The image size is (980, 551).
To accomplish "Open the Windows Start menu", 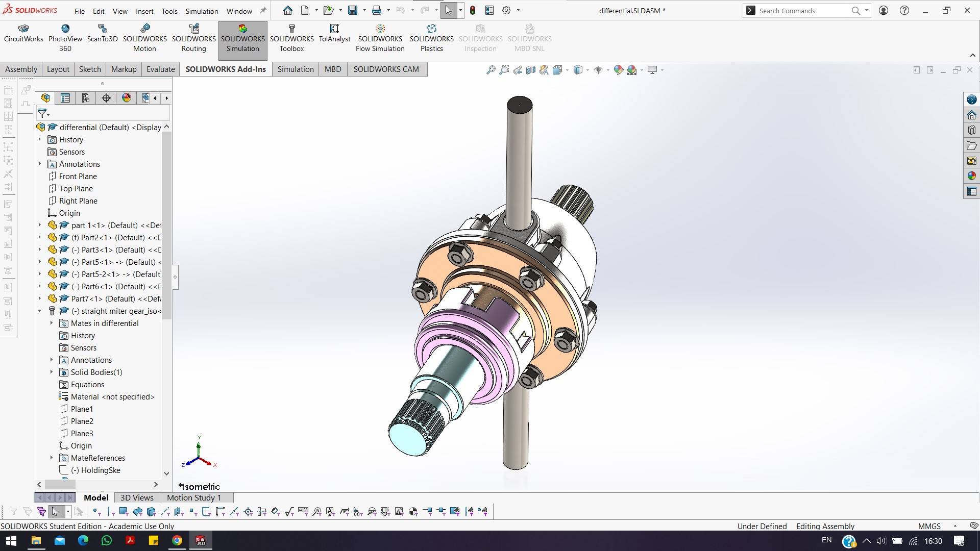I will click(x=11, y=541).
